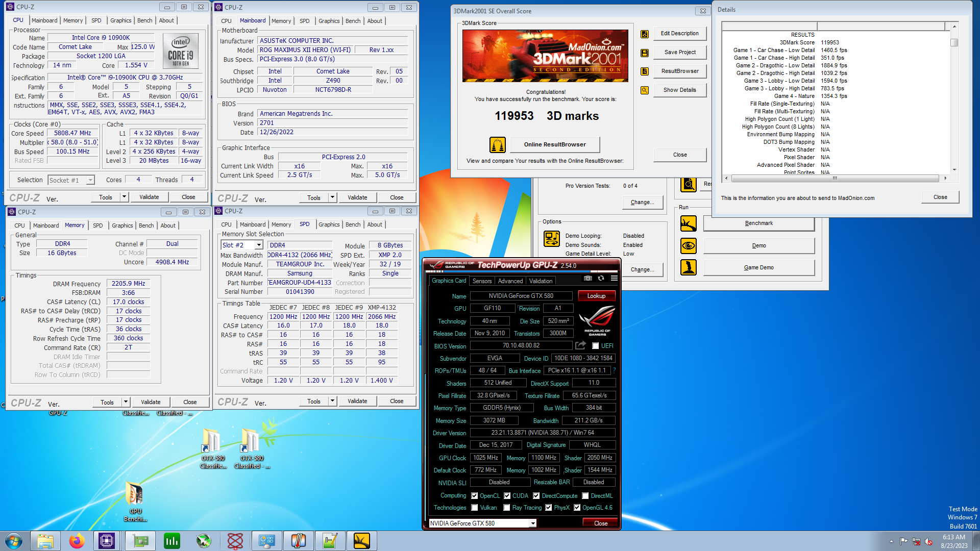Click the GPU-Z refresh icon
The width and height of the screenshot is (980, 551).
coord(601,279)
